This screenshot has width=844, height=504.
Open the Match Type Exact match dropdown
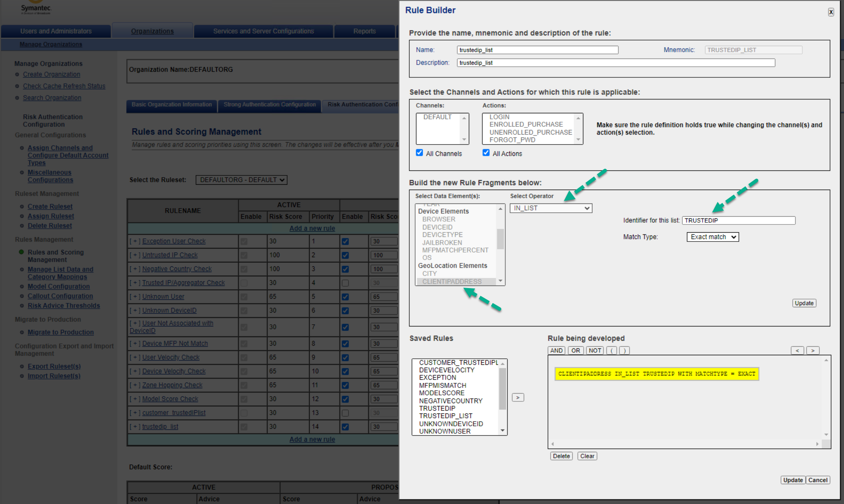pyautogui.click(x=712, y=237)
